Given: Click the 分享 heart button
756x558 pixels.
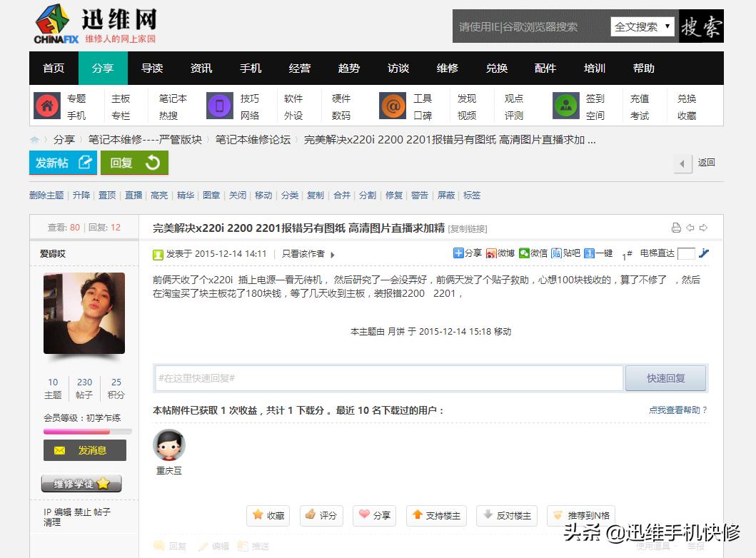Looking at the screenshot, I should click(374, 516).
